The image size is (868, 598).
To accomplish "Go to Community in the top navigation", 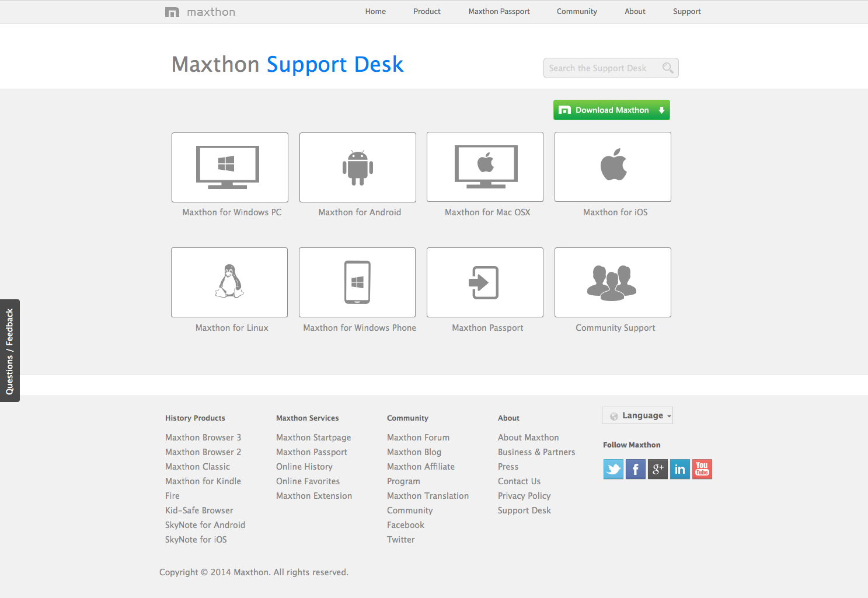I will click(x=577, y=12).
